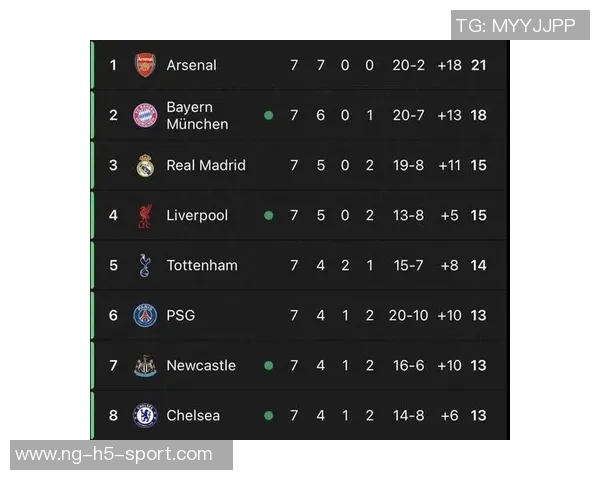Select the Tottenham team name

[x=201, y=265]
